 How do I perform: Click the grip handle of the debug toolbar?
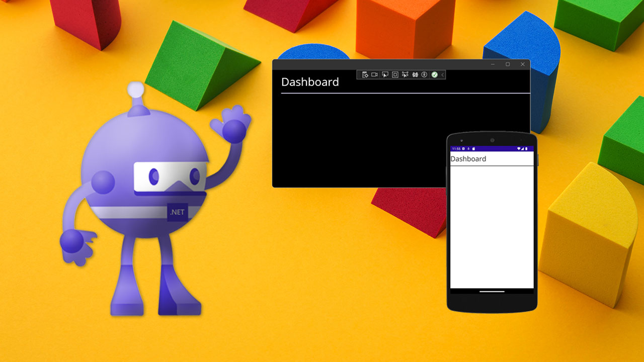pos(359,75)
